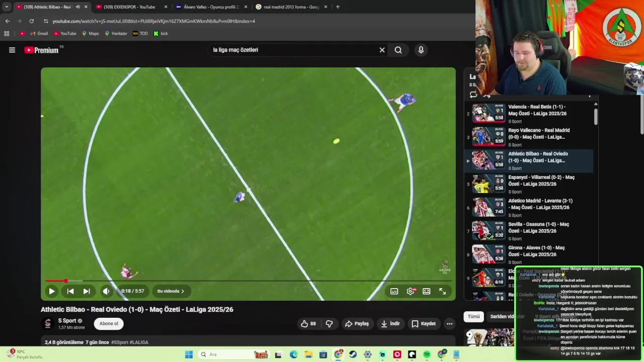Reload the page in the browser
This screenshot has height=362, width=644.
(x=31, y=21)
